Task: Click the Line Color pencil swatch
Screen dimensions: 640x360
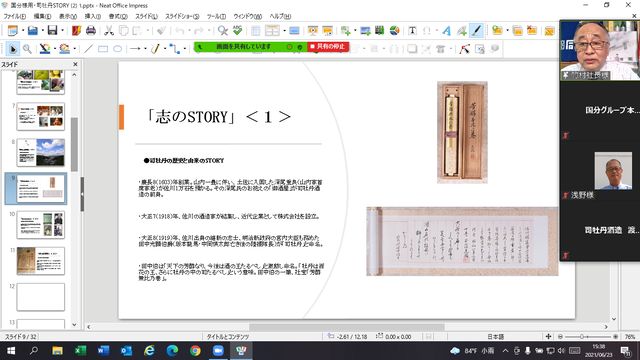Action: 45,49
